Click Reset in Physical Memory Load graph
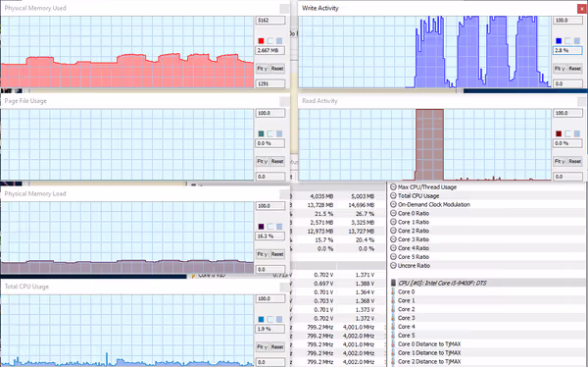588x367 pixels. coord(277,254)
